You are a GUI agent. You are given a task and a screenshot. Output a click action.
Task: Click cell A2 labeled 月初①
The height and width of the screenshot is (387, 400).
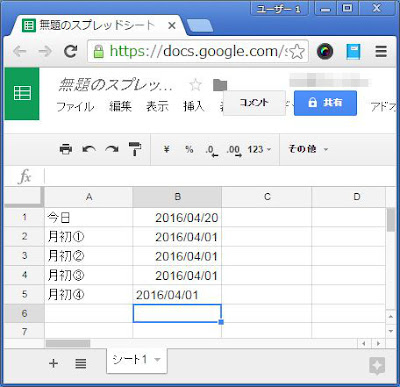(x=89, y=237)
